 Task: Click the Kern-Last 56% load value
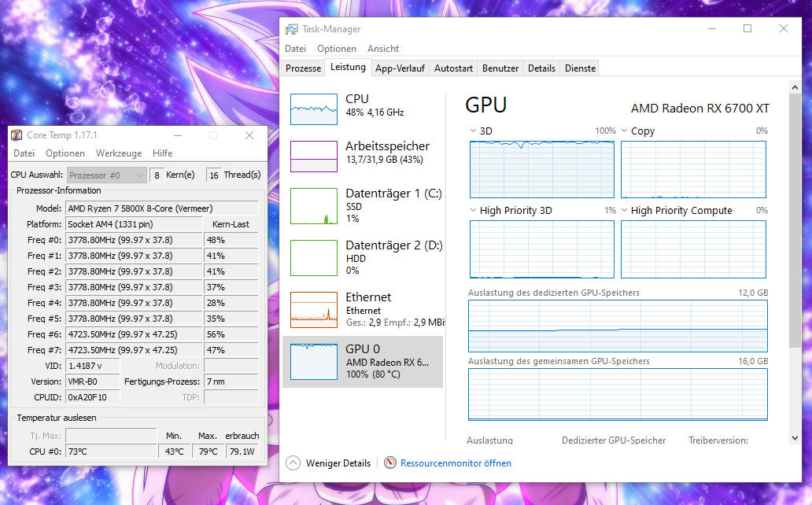(231, 334)
